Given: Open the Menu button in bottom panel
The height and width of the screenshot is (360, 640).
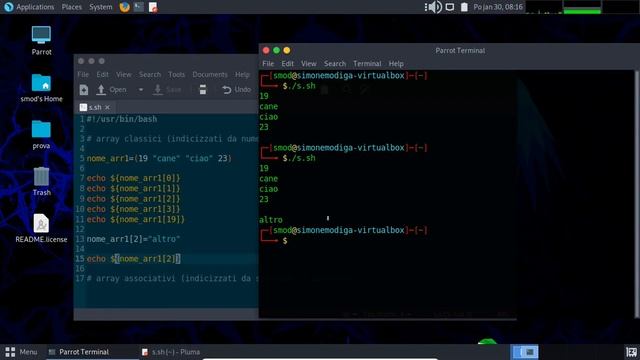Looking at the screenshot, I should (x=22, y=352).
